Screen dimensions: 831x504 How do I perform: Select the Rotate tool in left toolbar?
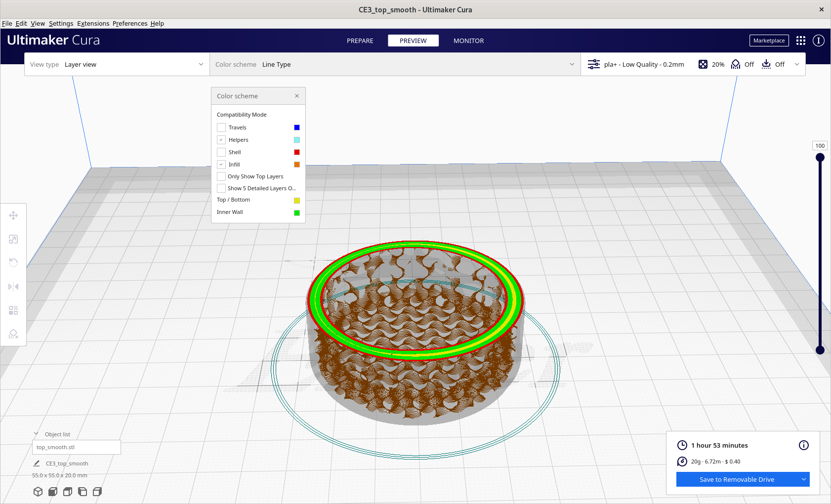(x=13, y=263)
